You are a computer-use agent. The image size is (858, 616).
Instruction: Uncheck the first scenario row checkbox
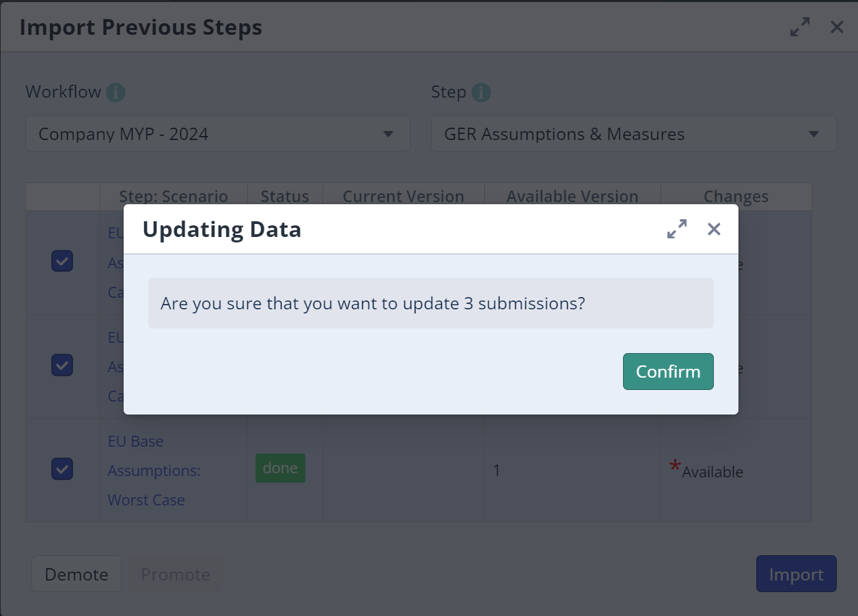coord(62,261)
